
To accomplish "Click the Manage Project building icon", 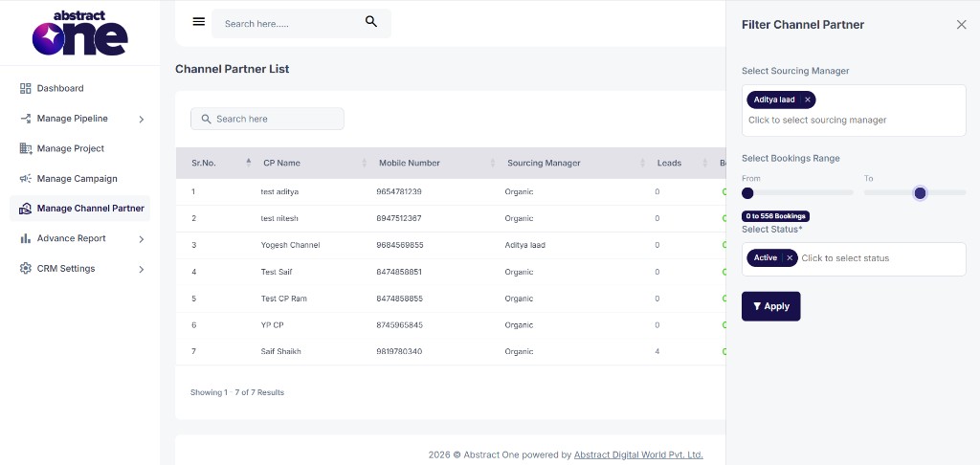I will pyautogui.click(x=26, y=148).
